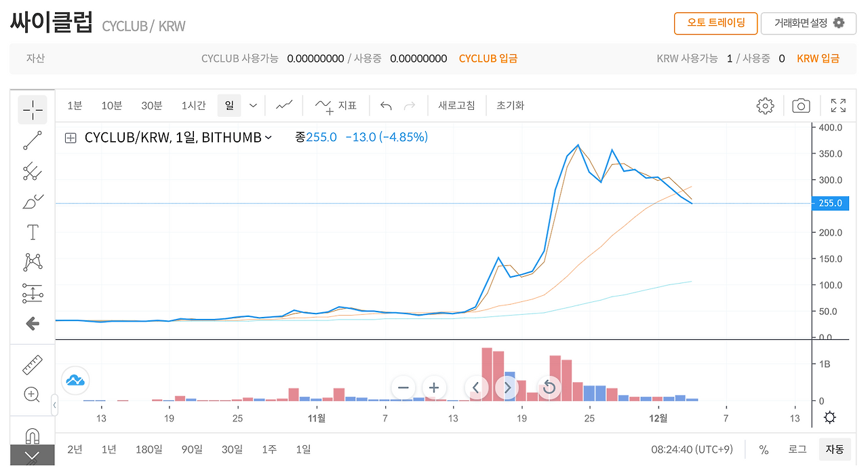This screenshot has width=868, height=471.
Task: Toggle the magnet mode tool
Action: [x=32, y=435]
